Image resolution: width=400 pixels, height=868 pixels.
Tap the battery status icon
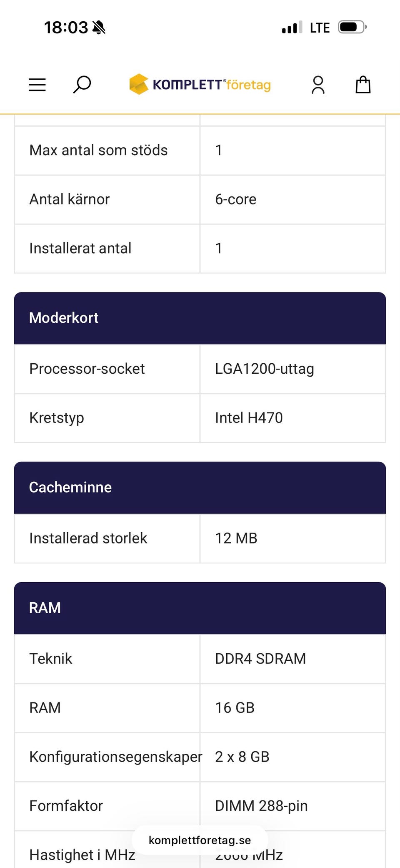point(352,28)
